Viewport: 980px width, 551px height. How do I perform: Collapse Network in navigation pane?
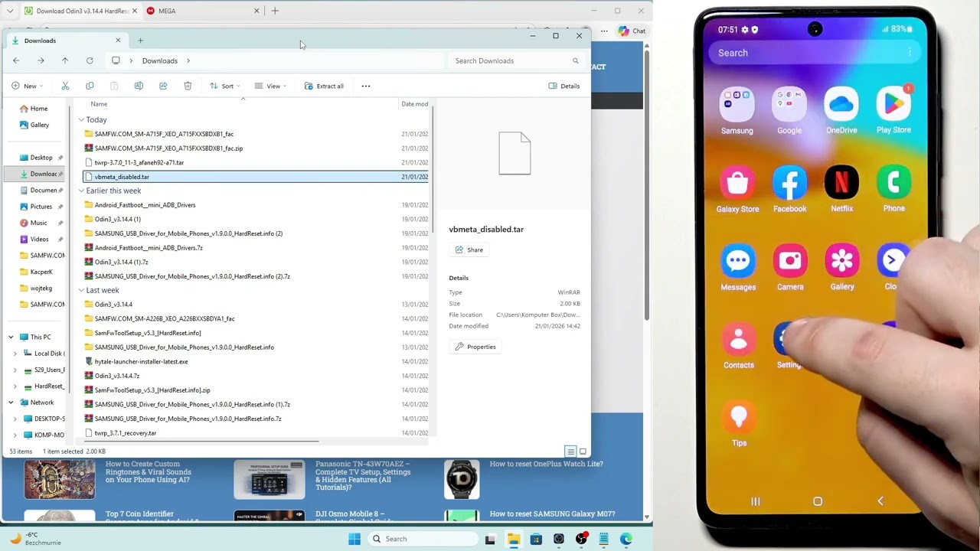point(11,402)
